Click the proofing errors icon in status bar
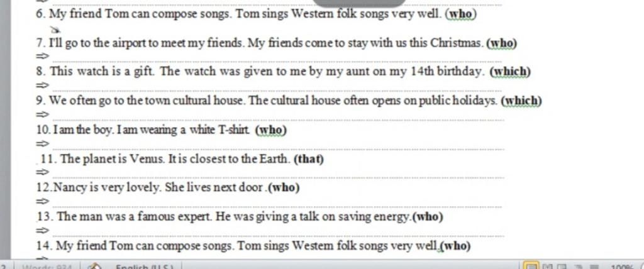The height and width of the screenshot is (269, 644). 95,267
